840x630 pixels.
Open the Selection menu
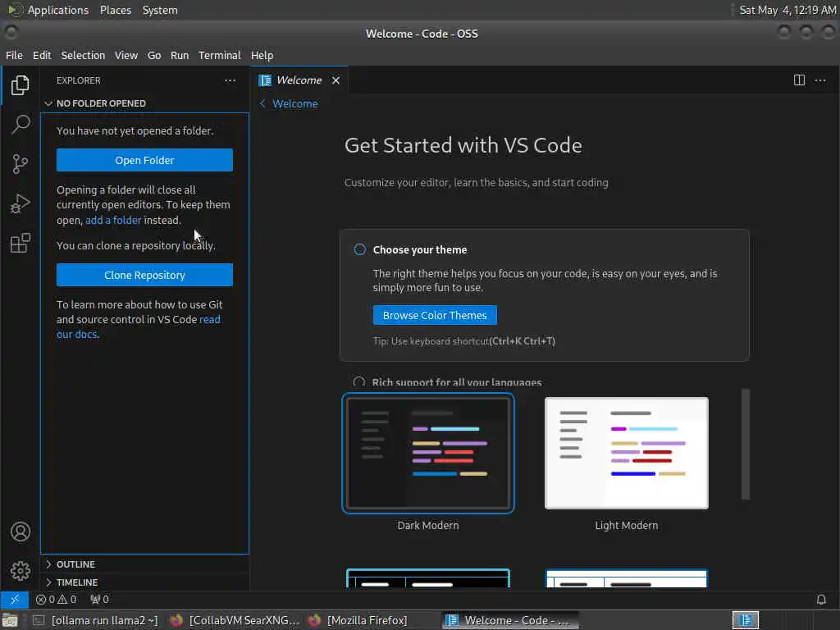pos(83,55)
